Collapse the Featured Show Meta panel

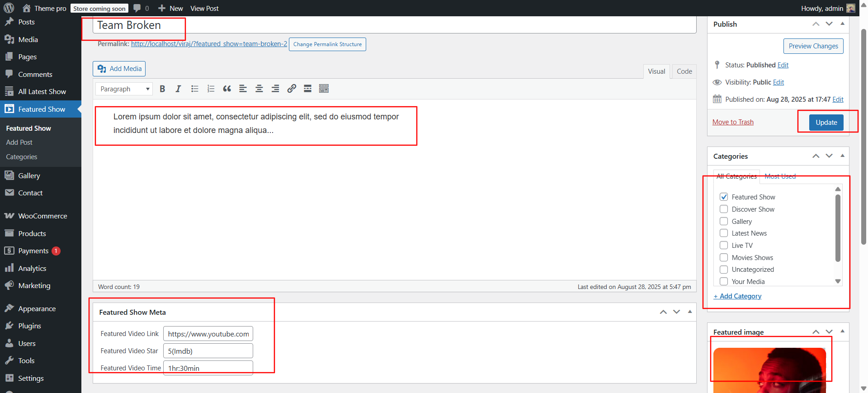[690, 312]
